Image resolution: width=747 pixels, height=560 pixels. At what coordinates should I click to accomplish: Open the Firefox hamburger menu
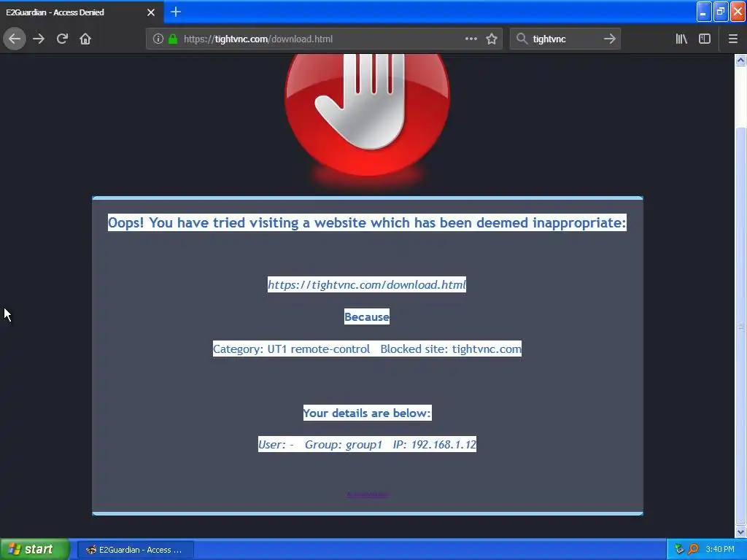click(x=733, y=39)
